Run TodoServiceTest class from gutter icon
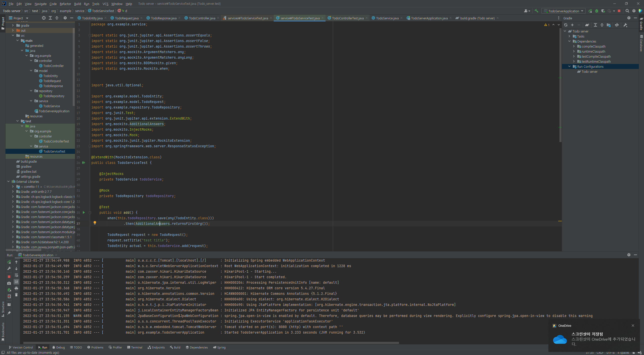This screenshot has width=644, height=355. coord(84,163)
